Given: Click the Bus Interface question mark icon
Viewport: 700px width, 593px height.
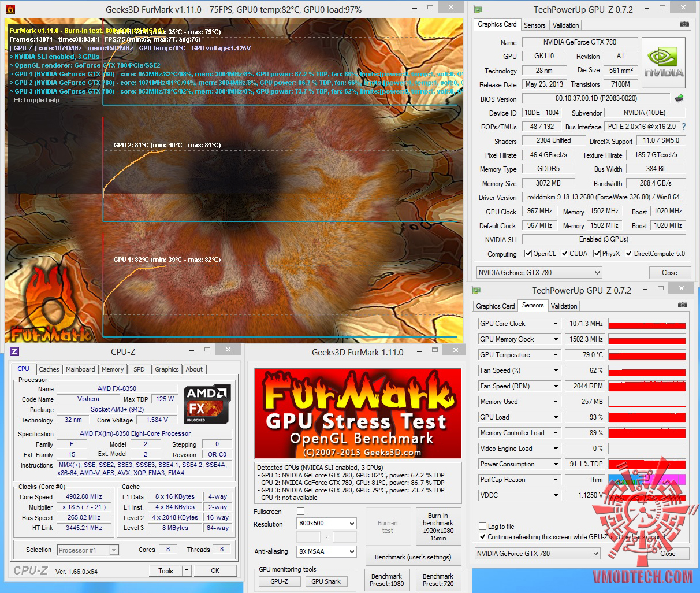Looking at the screenshot, I should point(684,127).
